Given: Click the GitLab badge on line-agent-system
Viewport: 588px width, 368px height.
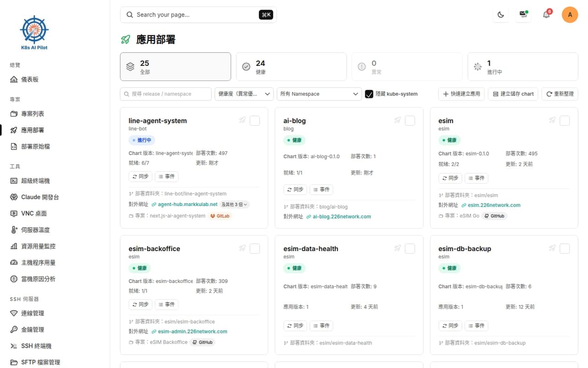Looking at the screenshot, I should [x=220, y=216].
